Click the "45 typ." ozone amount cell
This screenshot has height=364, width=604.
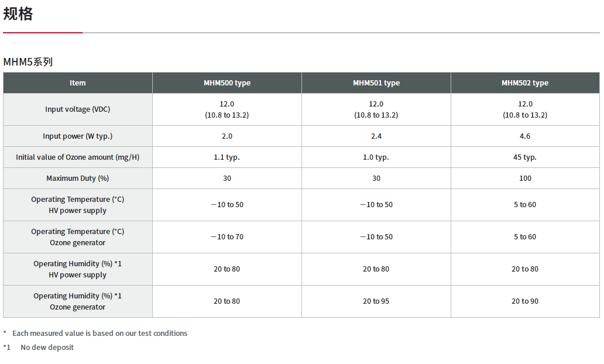[x=525, y=157]
